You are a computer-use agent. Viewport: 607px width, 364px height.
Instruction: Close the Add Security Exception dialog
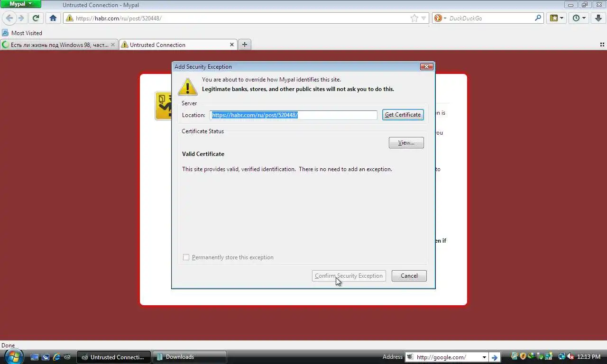[x=427, y=67]
